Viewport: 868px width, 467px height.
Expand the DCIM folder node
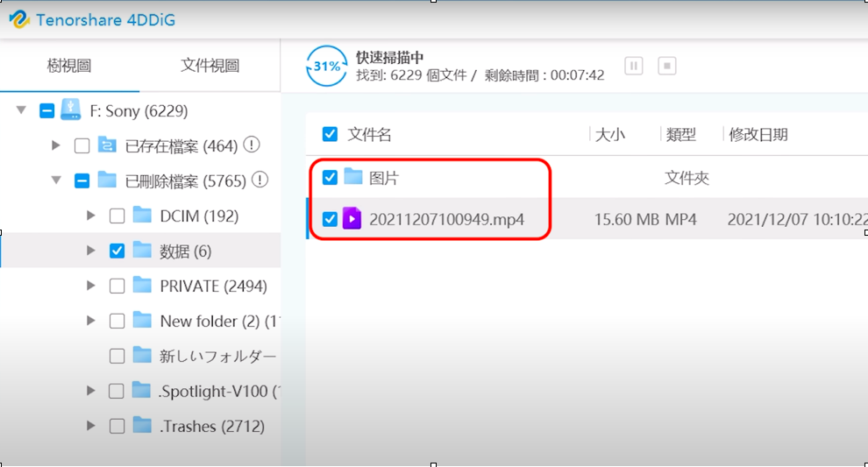(x=91, y=216)
